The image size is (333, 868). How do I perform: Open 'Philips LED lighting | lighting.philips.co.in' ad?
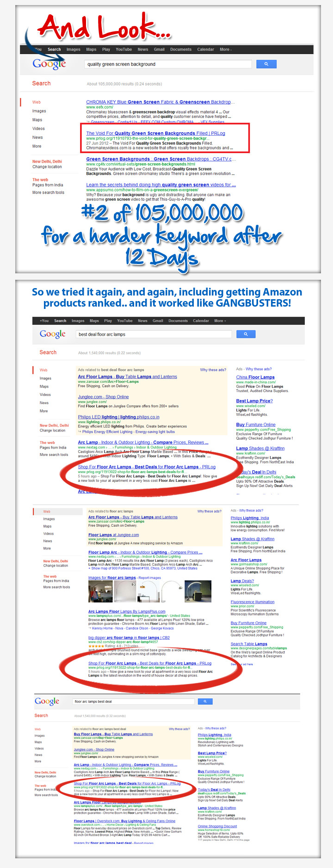(118, 417)
